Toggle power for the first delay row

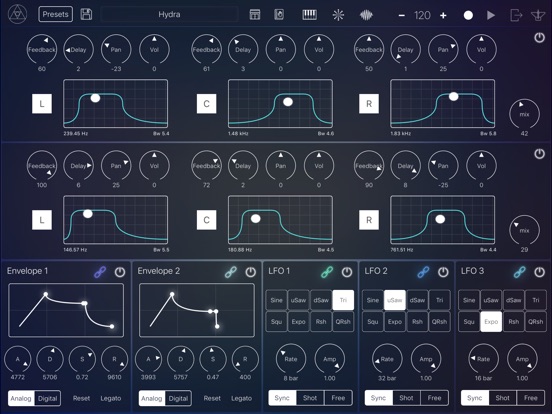coord(539,38)
